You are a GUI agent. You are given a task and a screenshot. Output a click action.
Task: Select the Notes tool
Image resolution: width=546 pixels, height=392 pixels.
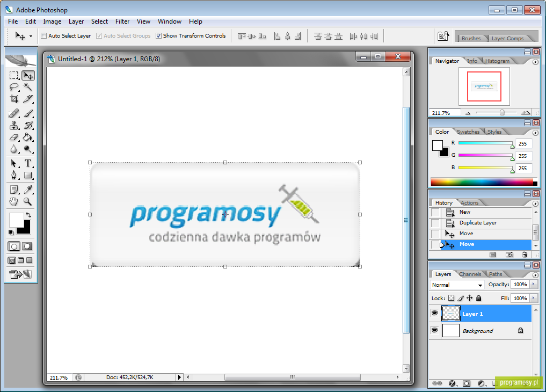pos(14,190)
